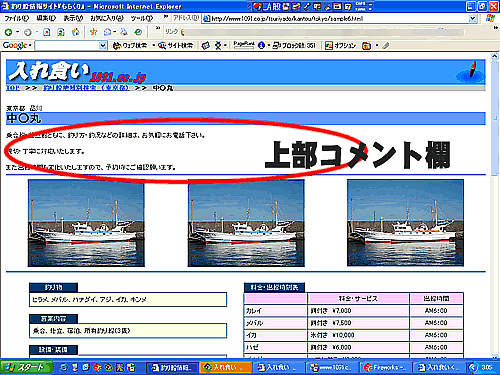Click the green Back navigation arrow

coord(8,32)
